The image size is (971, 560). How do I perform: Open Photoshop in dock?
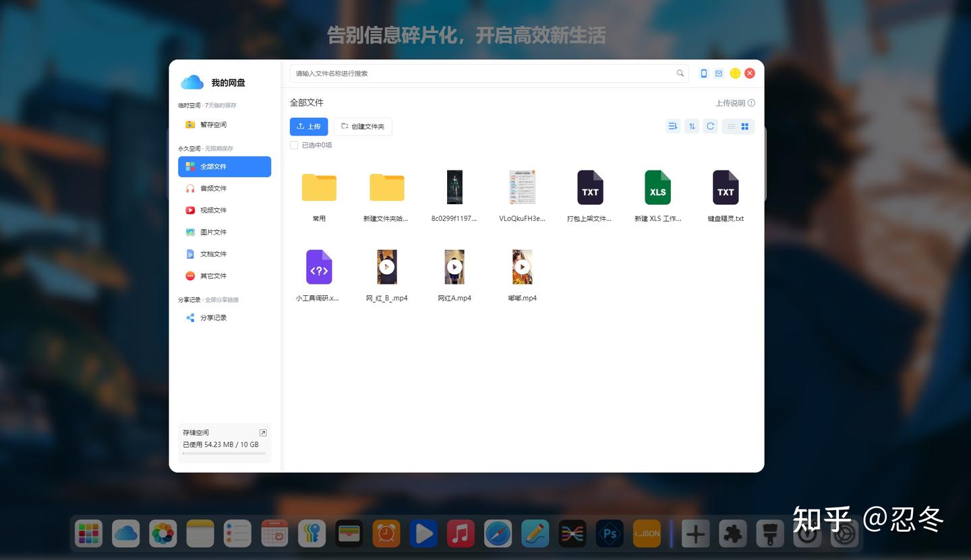(x=610, y=534)
